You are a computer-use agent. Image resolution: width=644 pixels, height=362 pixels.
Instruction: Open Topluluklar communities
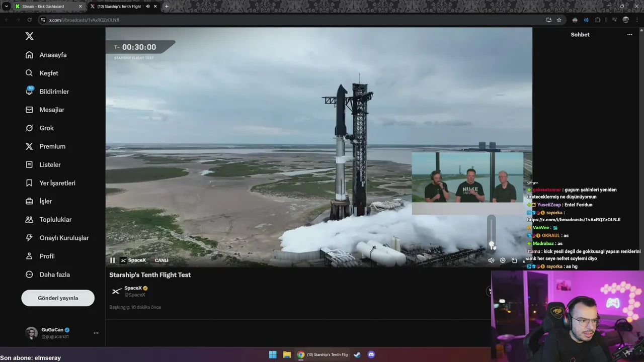48,219
